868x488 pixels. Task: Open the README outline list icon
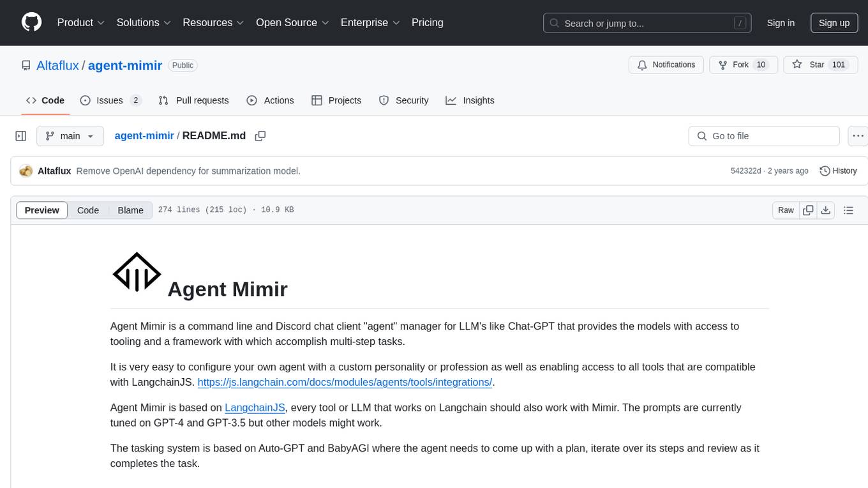tap(848, 210)
